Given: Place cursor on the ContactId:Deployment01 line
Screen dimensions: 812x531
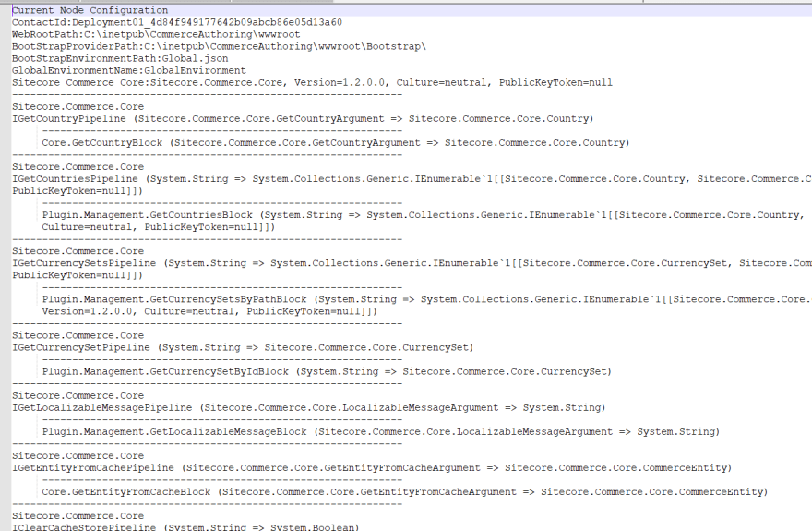Looking at the screenshot, I should 177,22.
